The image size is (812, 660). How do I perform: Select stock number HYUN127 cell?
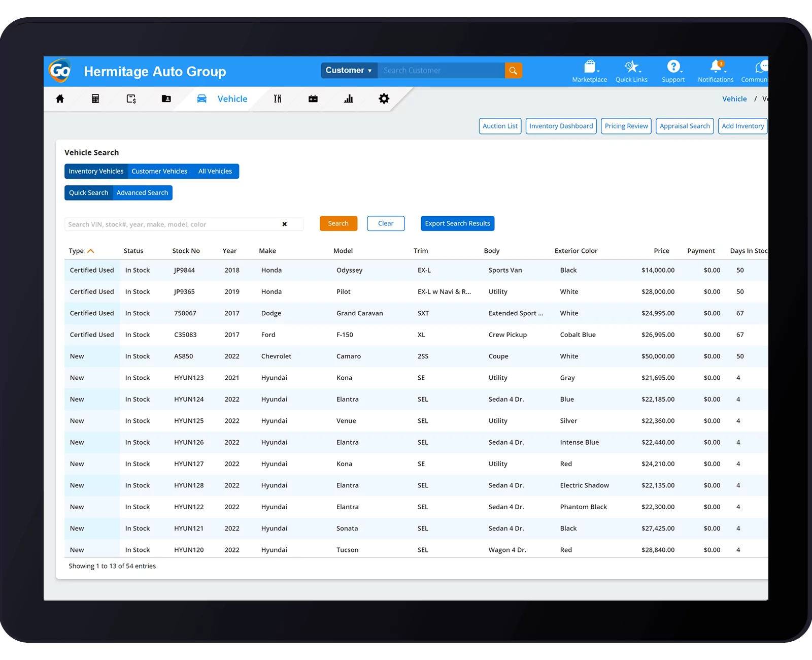[x=189, y=464]
